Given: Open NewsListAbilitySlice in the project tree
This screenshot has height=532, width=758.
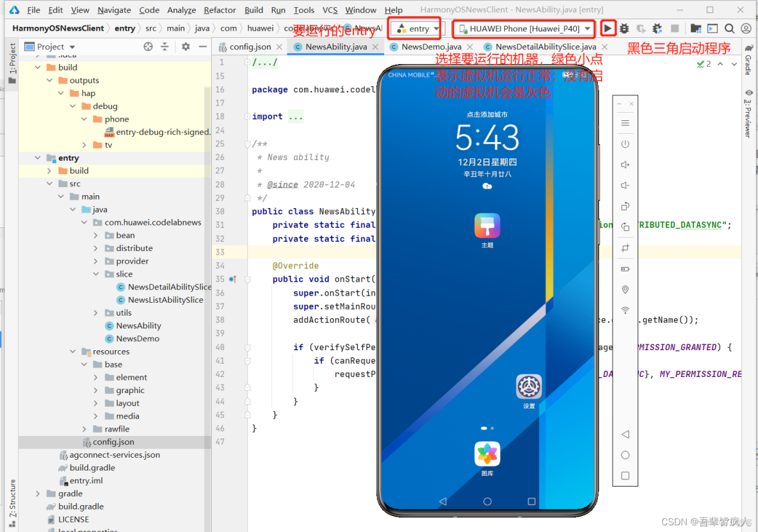Looking at the screenshot, I should pos(165,300).
